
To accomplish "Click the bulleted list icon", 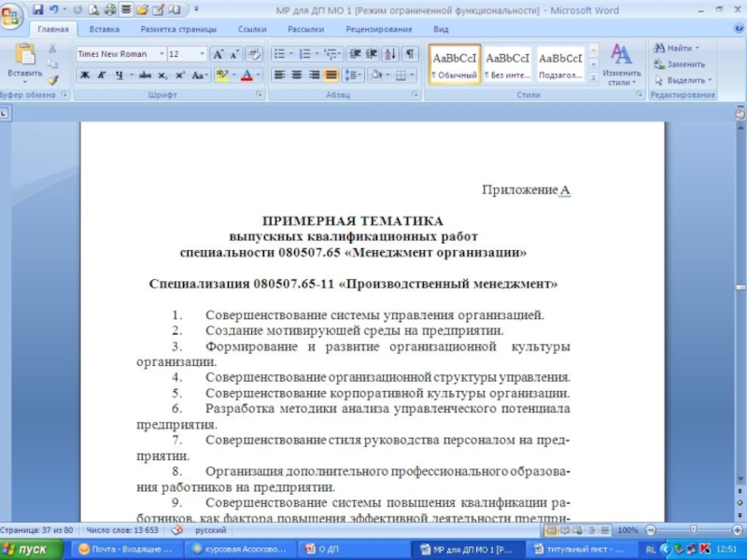I will (x=279, y=54).
